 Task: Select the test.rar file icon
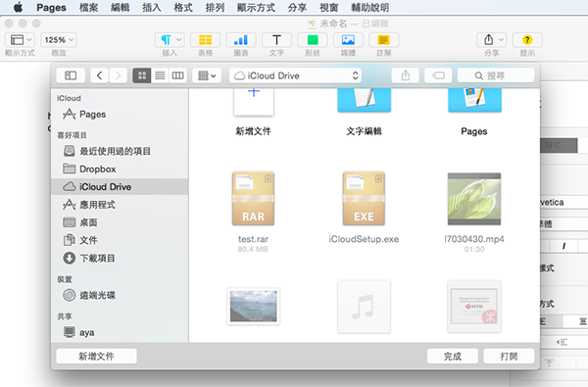[x=253, y=198]
